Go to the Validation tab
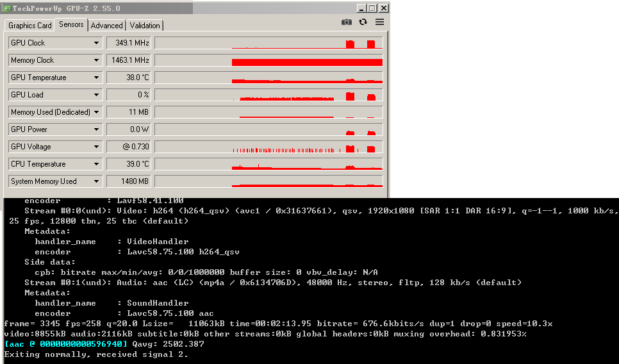The width and height of the screenshot is (619, 364). click(x=144, y=25)
